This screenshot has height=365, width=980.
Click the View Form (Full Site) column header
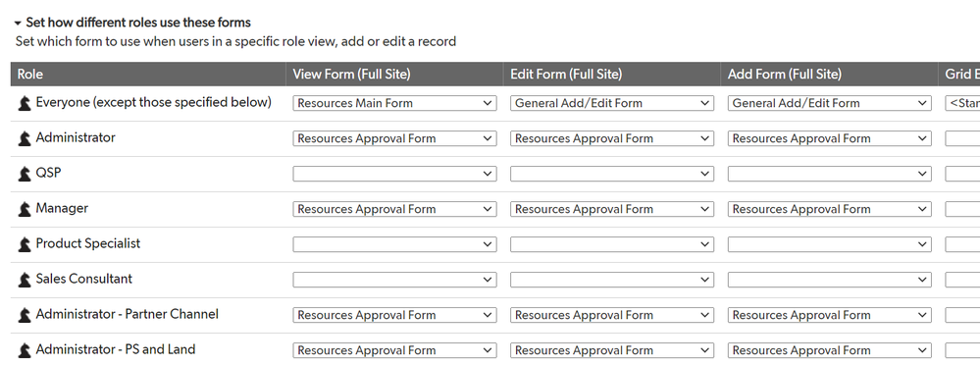(352, 75)
